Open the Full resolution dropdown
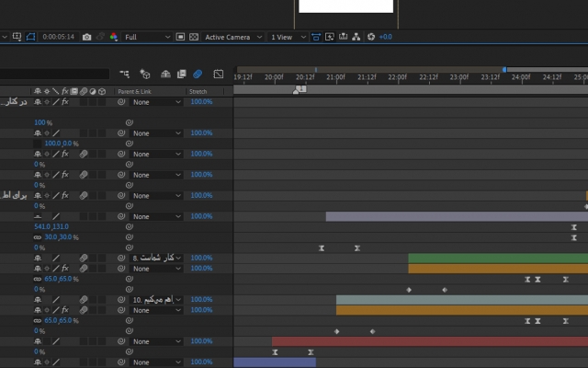The width and height of the screenshot is (588, 368). pyautogui.click(x=147, y=37)
